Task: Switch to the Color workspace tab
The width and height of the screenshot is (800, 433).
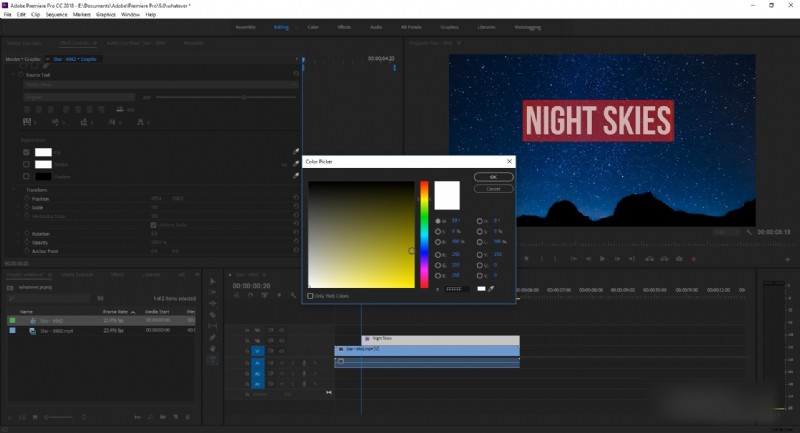Action: [313, 27]
